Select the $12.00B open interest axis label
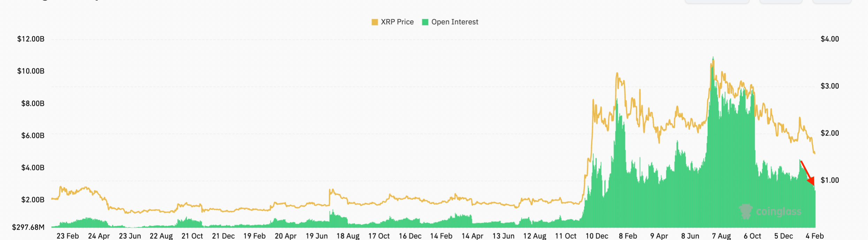Image resolution: width=868 pixels, height=240 pixels. [31, 39]
